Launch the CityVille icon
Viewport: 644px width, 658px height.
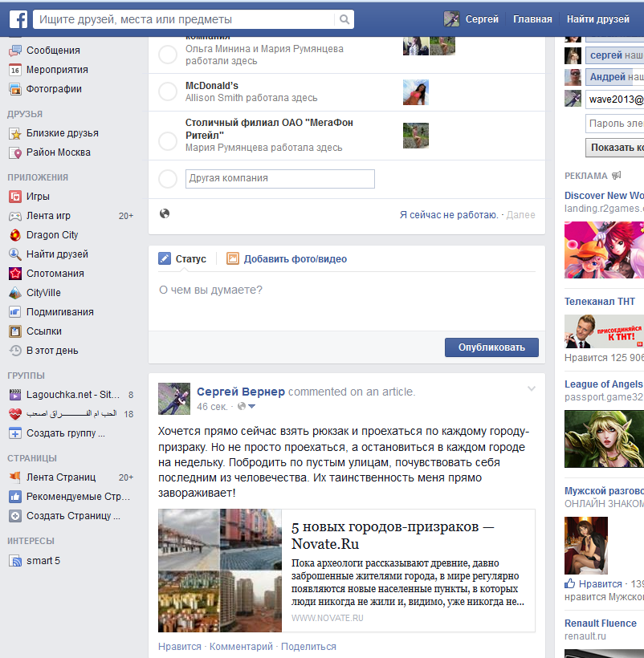15,293
